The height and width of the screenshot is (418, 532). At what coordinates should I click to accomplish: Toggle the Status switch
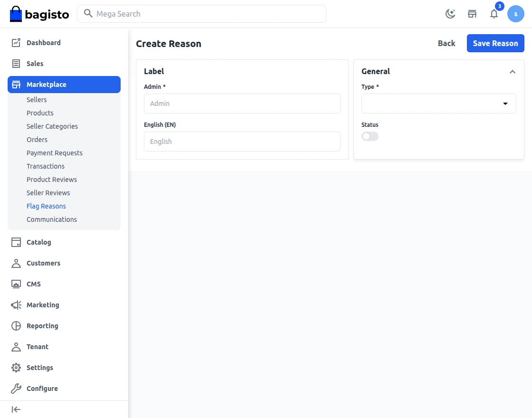click(370, 136)
